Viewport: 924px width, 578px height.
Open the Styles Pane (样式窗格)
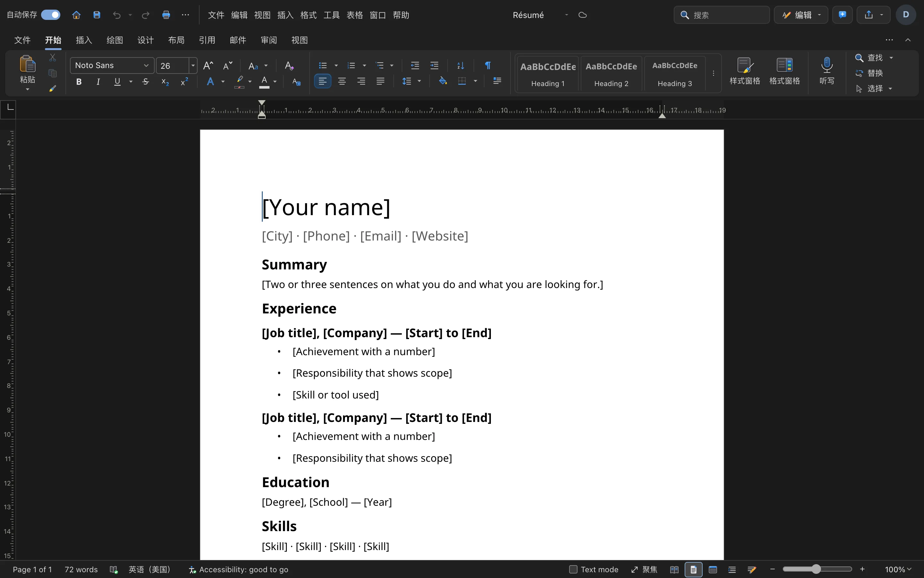745,71
